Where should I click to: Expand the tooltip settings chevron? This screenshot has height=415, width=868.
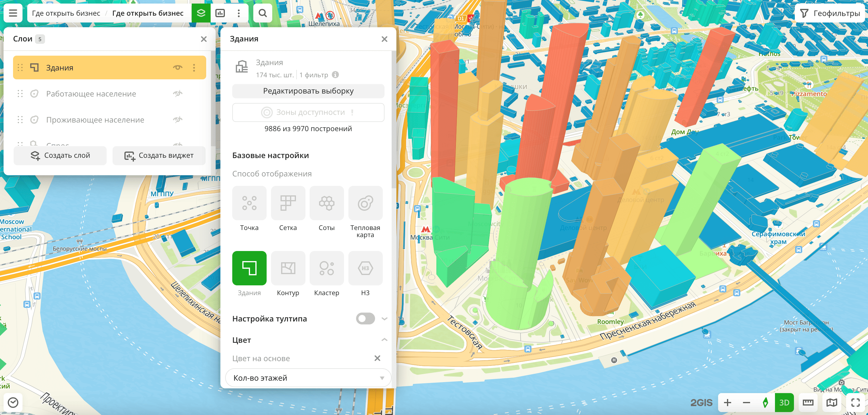coord(384,319)
